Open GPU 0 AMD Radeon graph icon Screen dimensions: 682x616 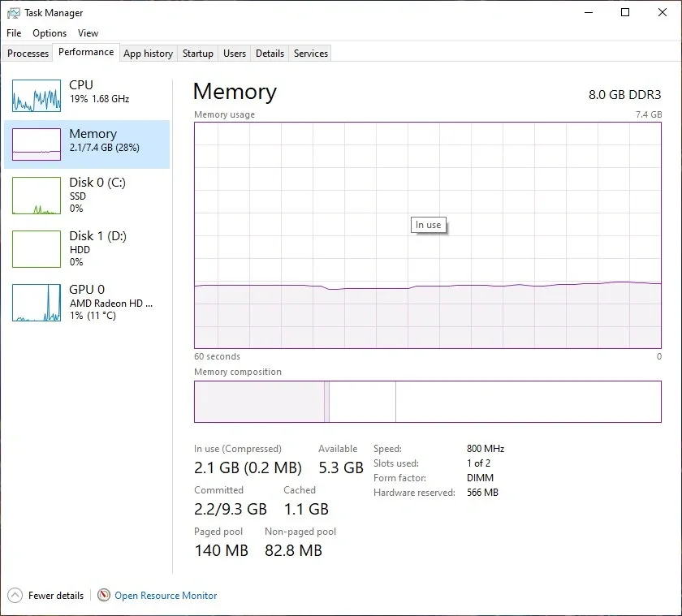tap(37, 303)
